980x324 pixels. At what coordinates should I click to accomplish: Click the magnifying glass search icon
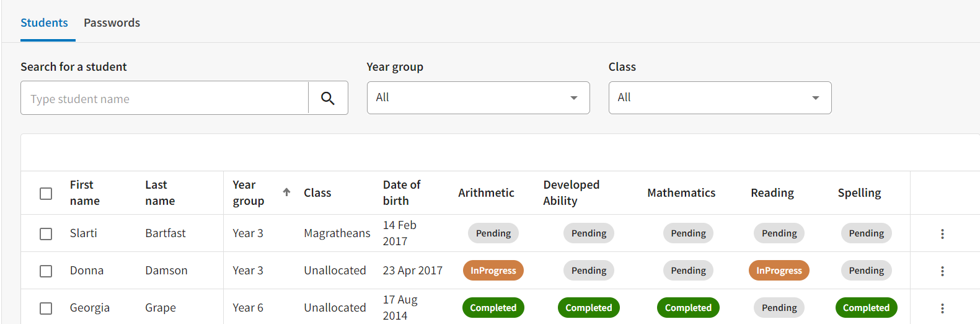click(x=328, y=98)
